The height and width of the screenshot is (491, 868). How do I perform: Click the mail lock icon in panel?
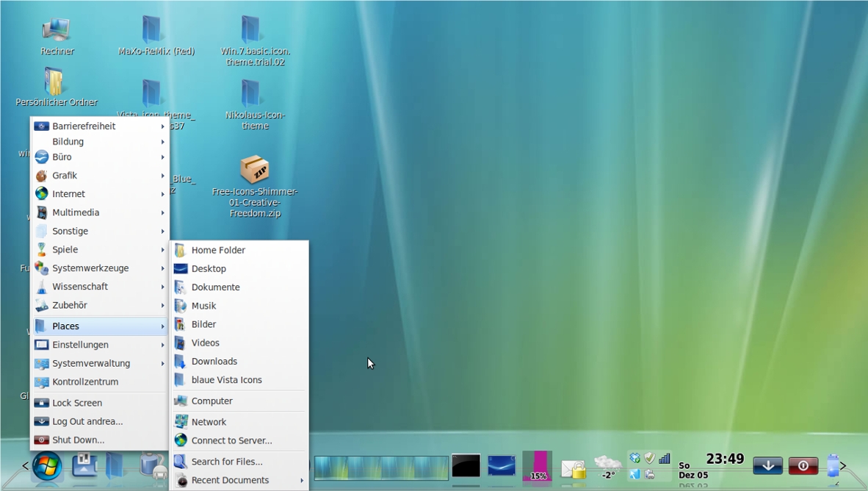click(574, 469)
